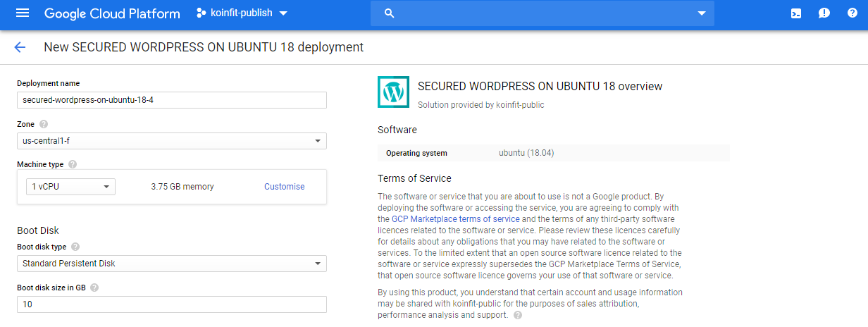Go back using the left arrow
Screen dimensions: 868x327
pyautogui.click(x=20, y=47)
